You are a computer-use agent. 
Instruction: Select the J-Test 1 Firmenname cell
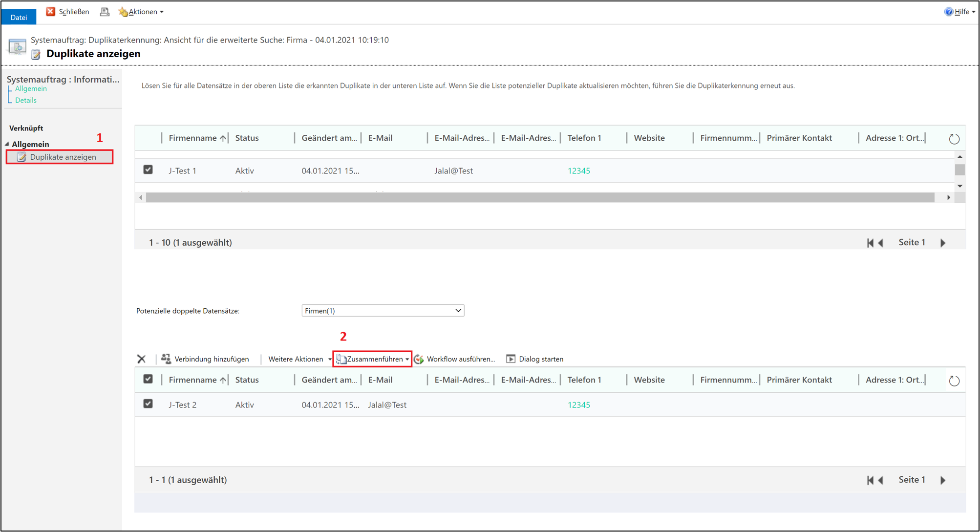[182, 170]
